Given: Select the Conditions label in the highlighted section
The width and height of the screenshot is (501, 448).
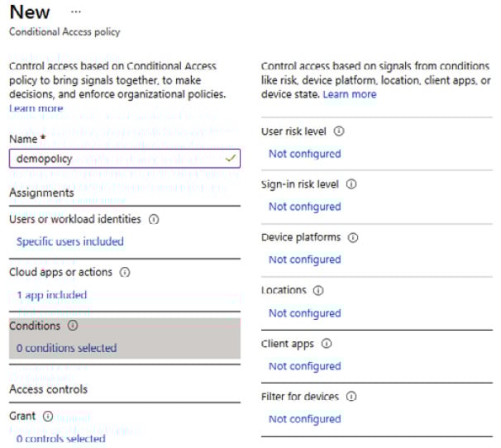Looking at the screenshot, I should coord(35,326).
